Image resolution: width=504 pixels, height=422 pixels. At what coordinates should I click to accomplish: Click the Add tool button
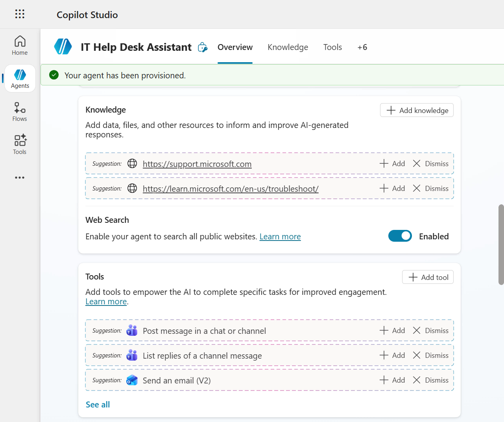(x=428, y=278)
